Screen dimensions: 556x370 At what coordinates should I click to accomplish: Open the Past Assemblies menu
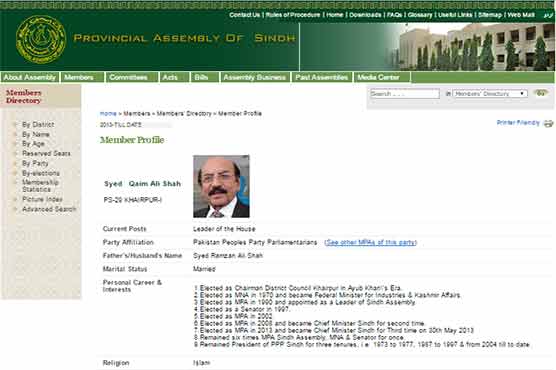[x=322, y=77]
